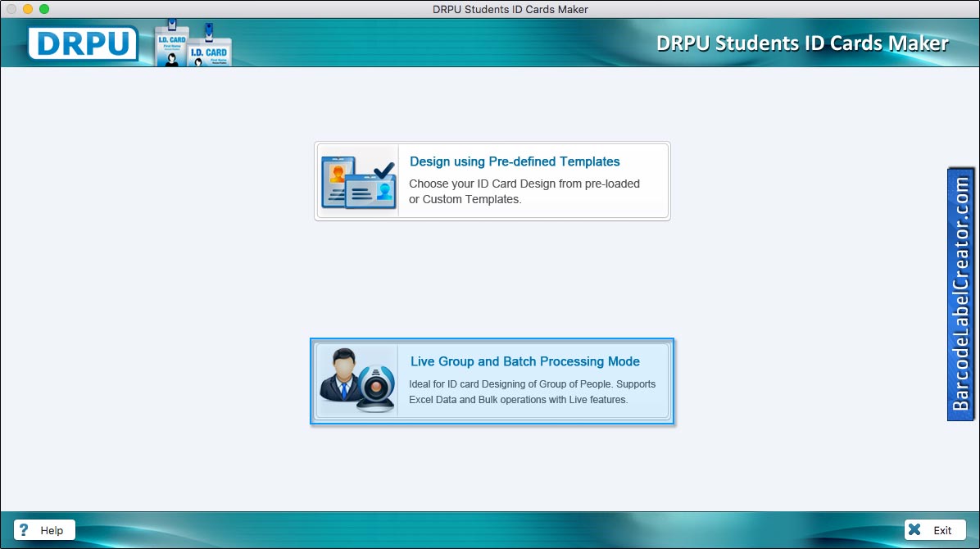This screenshot has height=549, width=980.
Task: Maximize the window with the green button
Action: pyautogui.click(x=44, y=9)
